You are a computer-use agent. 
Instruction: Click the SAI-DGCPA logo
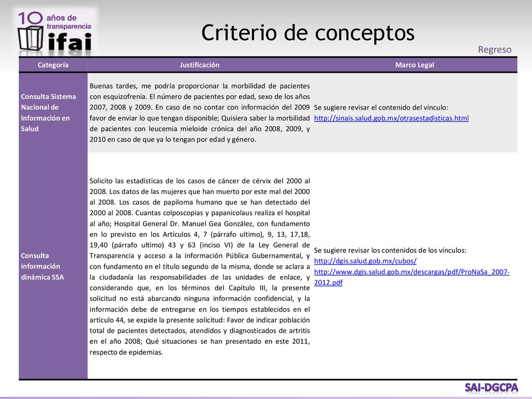491,388
